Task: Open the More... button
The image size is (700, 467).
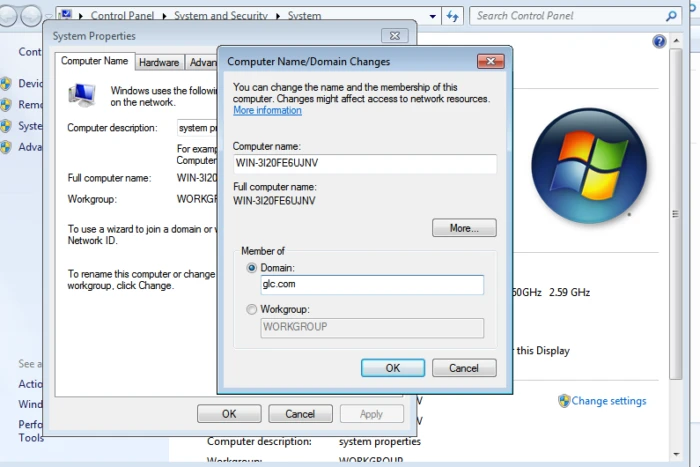Action: click(x=464, y=228)
